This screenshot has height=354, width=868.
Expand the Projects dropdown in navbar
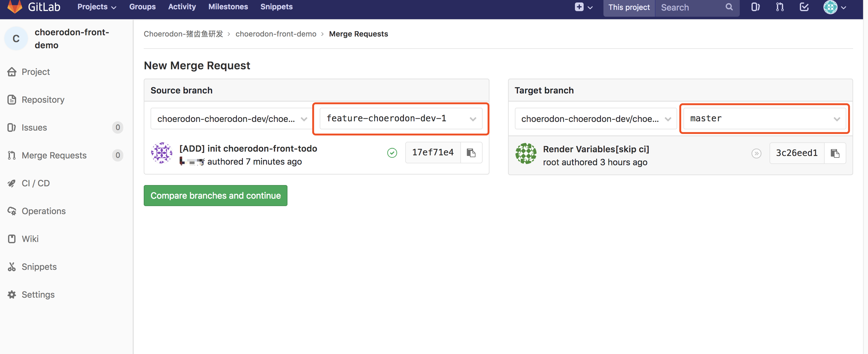click(97, 7)
